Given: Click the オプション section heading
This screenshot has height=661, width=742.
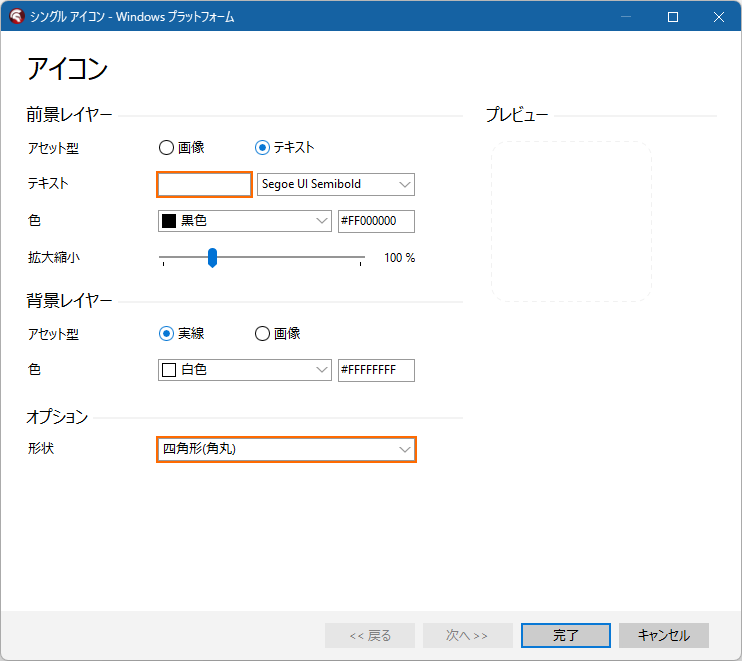Looking at the screenshot, I should tap(57, 417).
